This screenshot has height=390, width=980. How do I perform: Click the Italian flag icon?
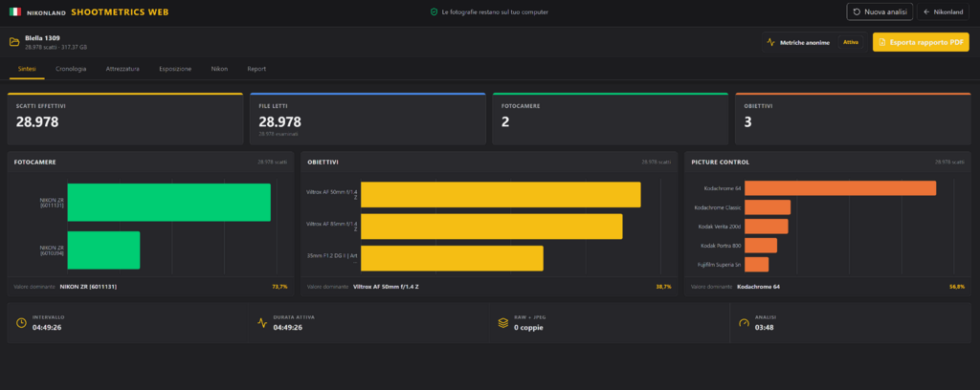(15, 11)
